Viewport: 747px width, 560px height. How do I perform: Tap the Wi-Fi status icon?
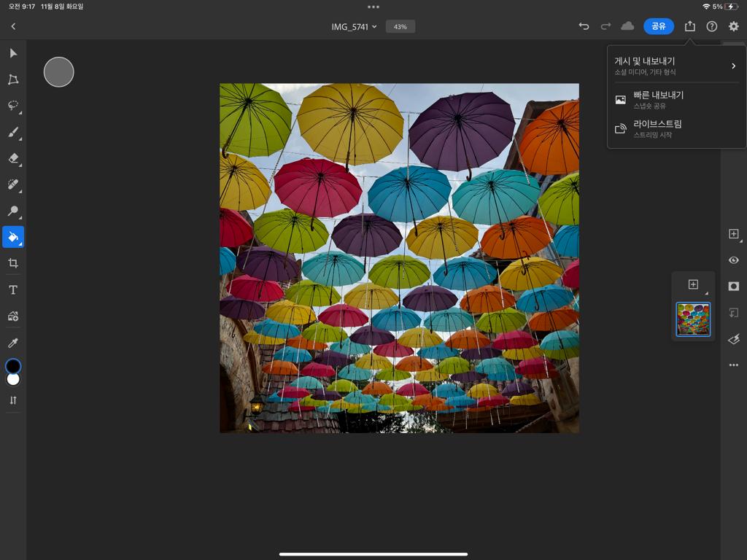tap(706, 6)
